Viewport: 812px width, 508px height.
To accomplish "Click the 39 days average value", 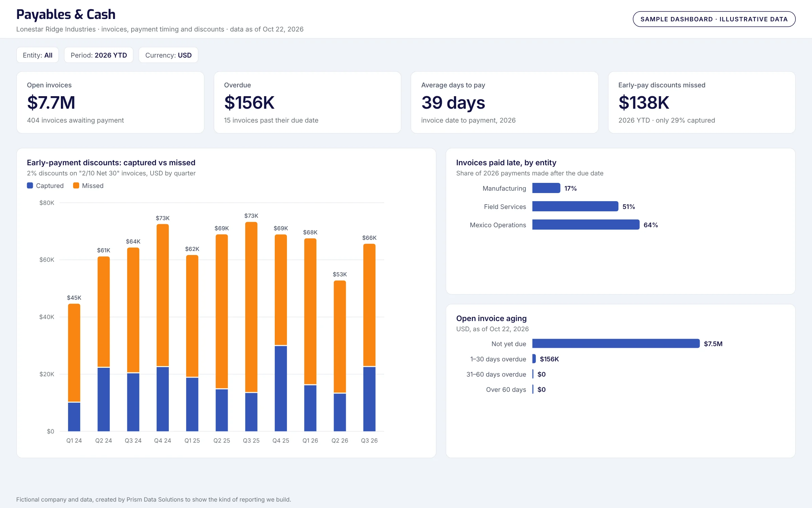I will (453, 103).
